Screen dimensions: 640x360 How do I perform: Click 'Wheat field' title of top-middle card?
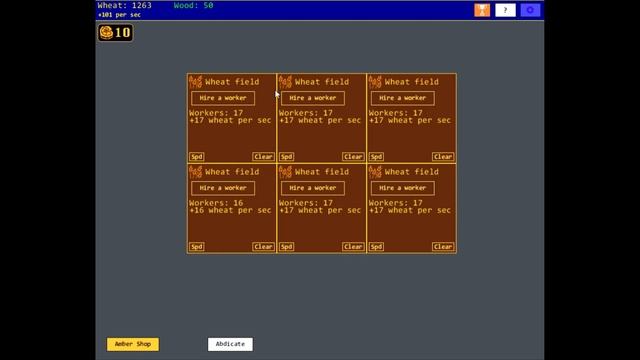(322, 82)
